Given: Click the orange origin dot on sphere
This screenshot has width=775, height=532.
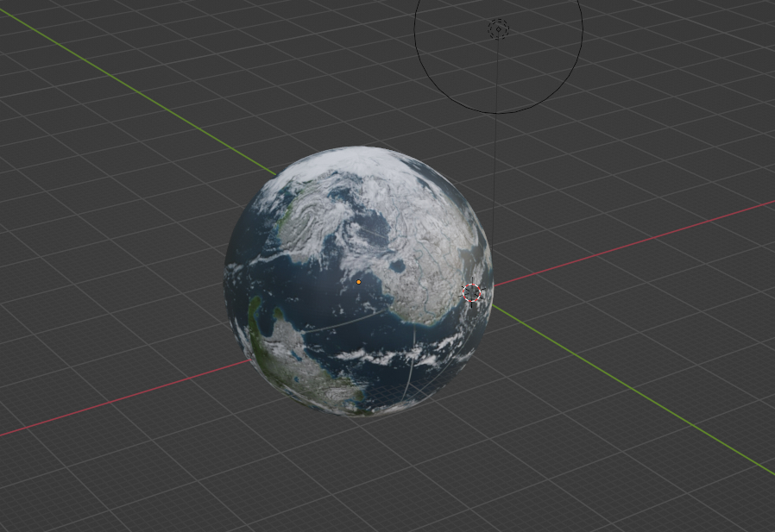Looking at the screenshot, I should pos(359,282).
